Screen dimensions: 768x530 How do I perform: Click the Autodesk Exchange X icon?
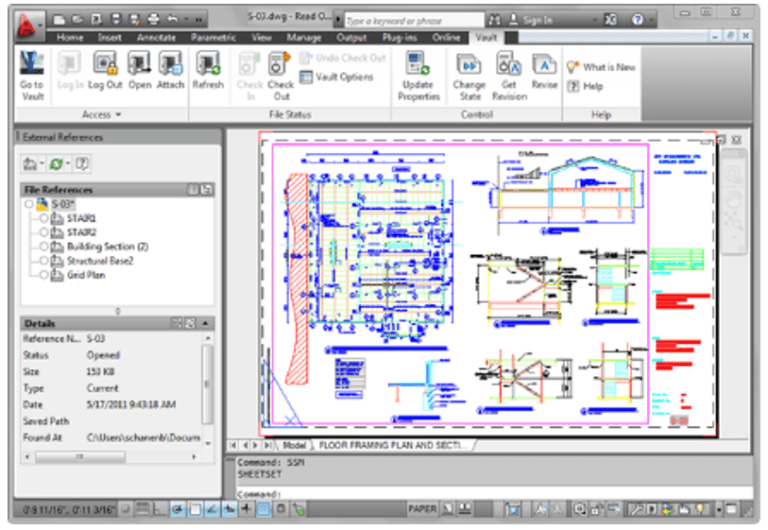click(x=610, y=20)
